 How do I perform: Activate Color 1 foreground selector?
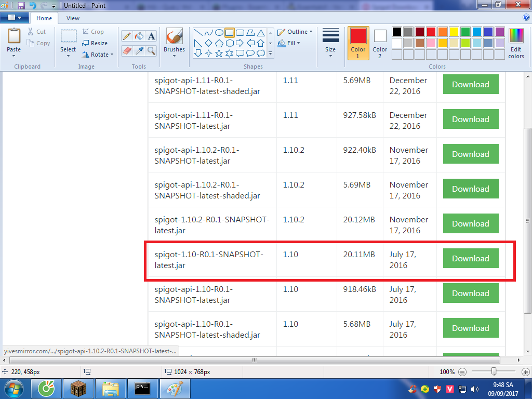tap(358, 43)
